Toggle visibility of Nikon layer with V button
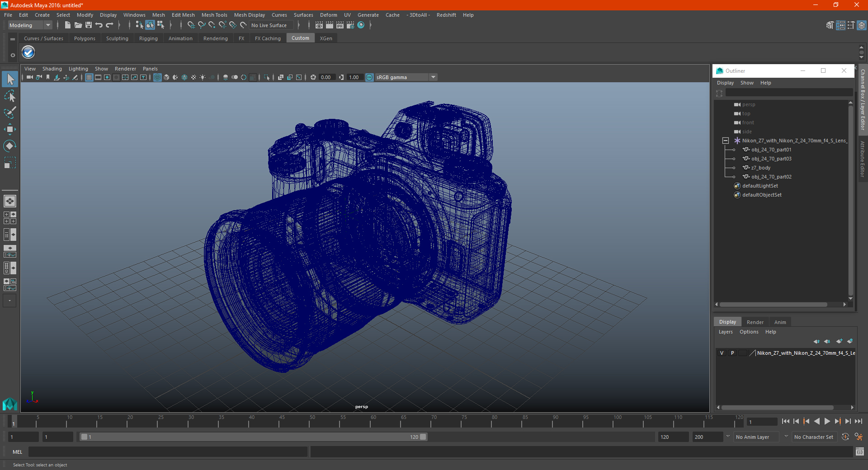This screenshot has height=470, width=868. (722, 353)
